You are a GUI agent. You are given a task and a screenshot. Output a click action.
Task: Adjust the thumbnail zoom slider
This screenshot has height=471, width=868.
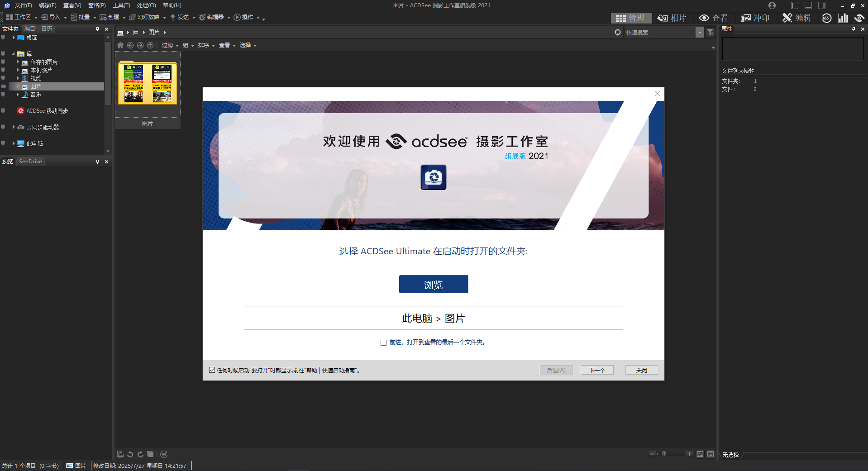click(664, 454)
